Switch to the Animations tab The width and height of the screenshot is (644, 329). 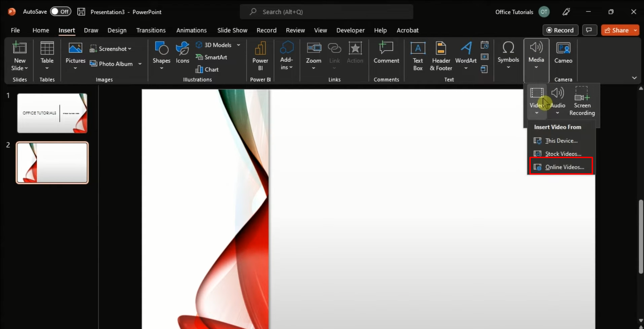191,30
